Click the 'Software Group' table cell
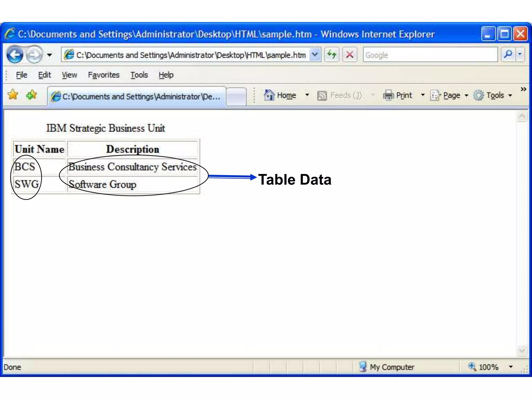Viewport: 532px width, 399px height. [x=133, y=184]
